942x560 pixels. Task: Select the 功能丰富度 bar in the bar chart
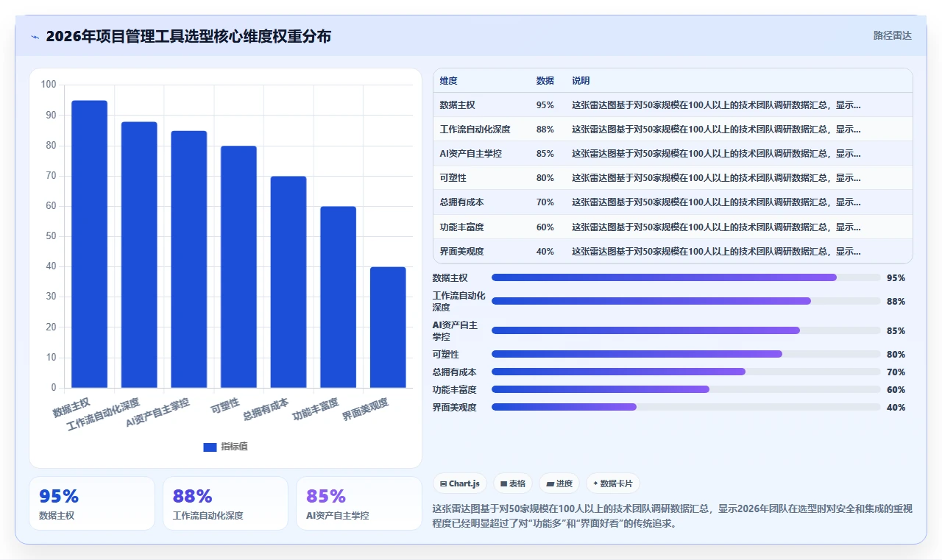point(338,297)
